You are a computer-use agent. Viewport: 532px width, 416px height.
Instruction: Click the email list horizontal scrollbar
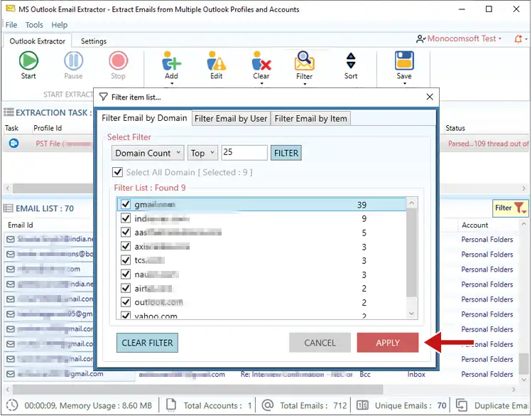[x=197, y=389]
